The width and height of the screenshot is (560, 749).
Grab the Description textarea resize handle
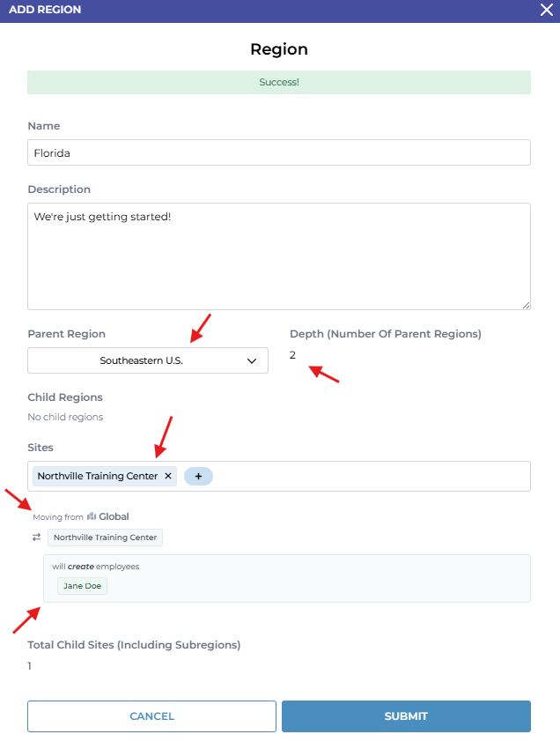click(x=526, y=305)
